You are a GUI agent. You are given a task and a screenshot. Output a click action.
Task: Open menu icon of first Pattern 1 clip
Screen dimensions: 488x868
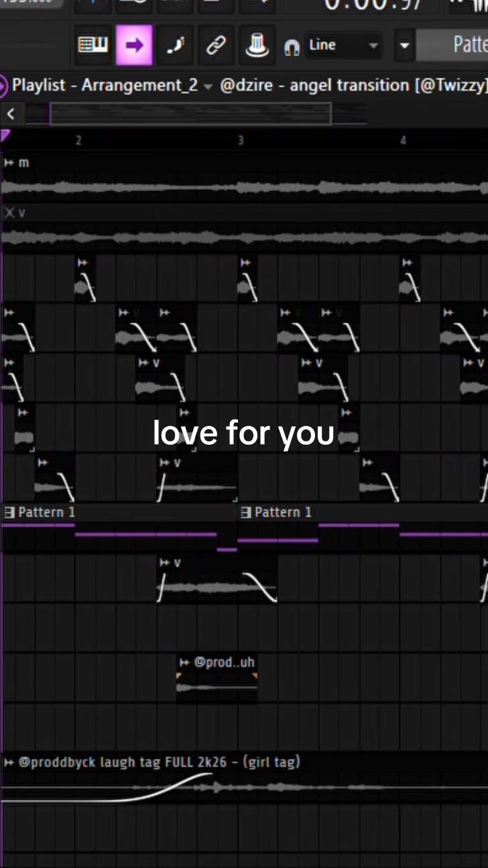[x=9, y=512]
